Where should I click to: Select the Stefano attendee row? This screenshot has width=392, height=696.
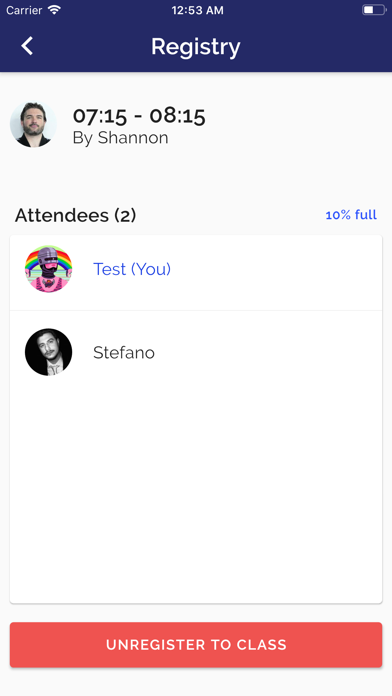point(196,352)
